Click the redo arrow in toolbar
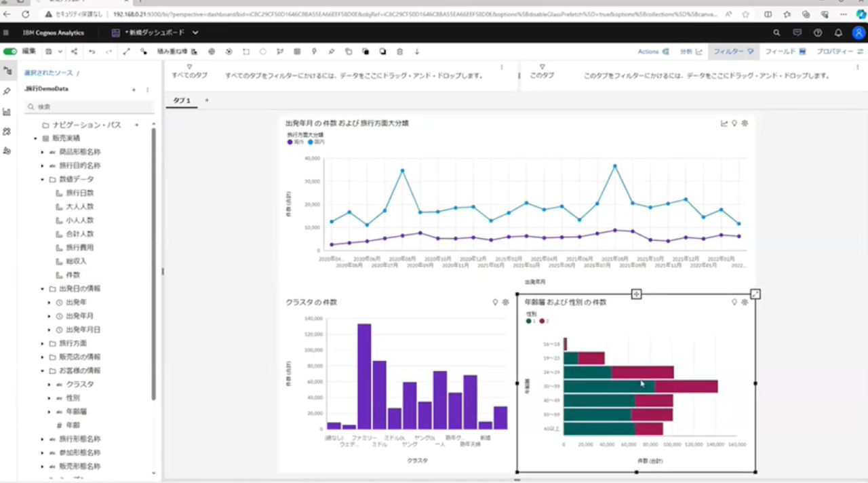The height and width of the screenshot is (483, 868). point(108,52)
